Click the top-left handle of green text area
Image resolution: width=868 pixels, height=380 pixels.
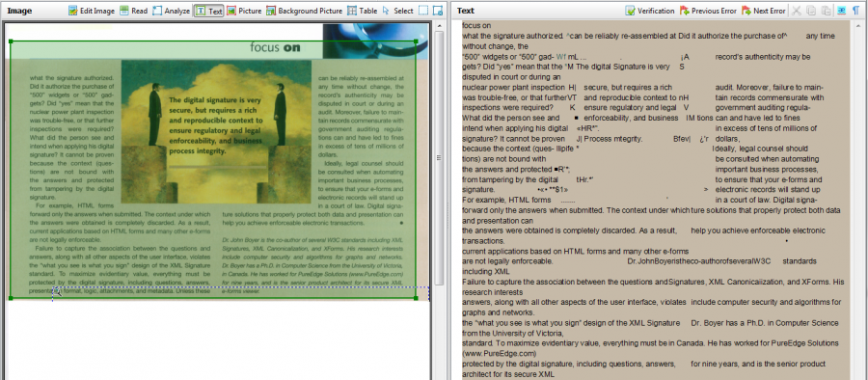coord(11,41)
